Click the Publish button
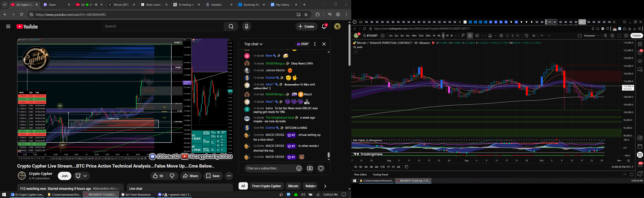The height and width of the screenshot is (198, 644). tap(636, 36)
